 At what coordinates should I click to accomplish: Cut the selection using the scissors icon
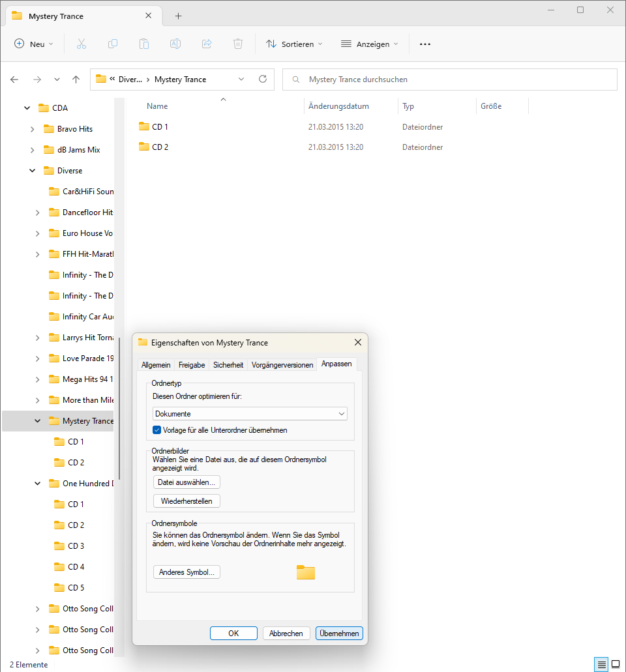click(x=81, y=44)
